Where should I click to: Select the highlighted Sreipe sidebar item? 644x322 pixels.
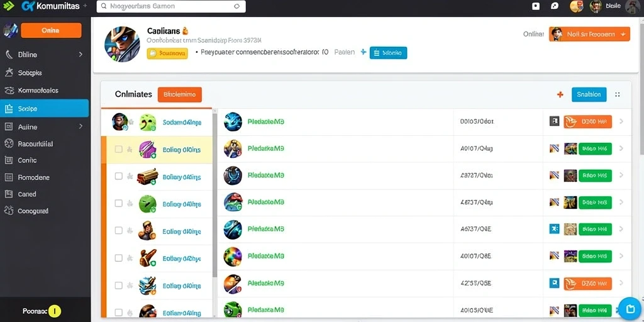(x=45, y=108)
